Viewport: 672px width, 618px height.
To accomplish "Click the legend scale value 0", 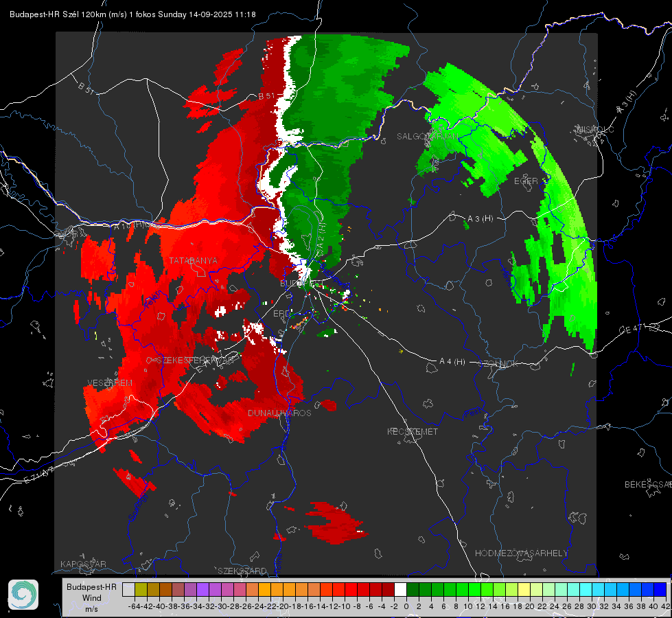I will pos(406,606).
